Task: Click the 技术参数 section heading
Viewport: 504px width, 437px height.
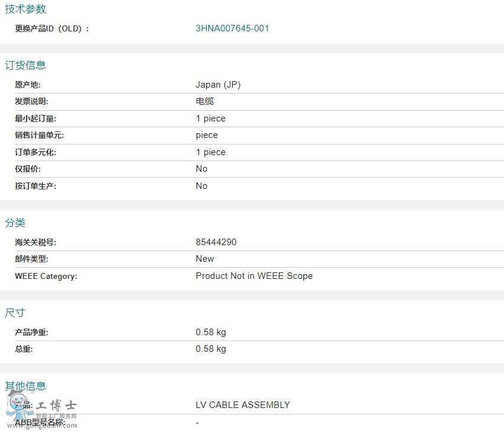Action: [x=25, y=9]
